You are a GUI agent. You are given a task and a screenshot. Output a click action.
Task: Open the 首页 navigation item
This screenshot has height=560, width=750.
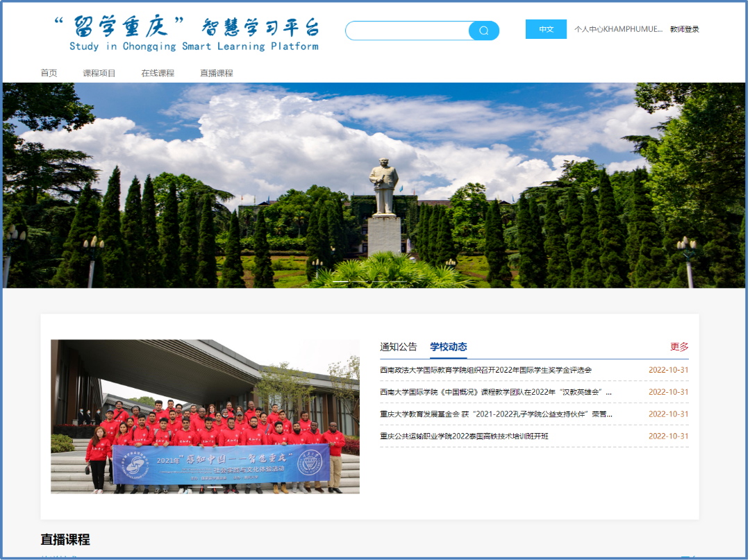pyautogui.click(x=49, y=72)
